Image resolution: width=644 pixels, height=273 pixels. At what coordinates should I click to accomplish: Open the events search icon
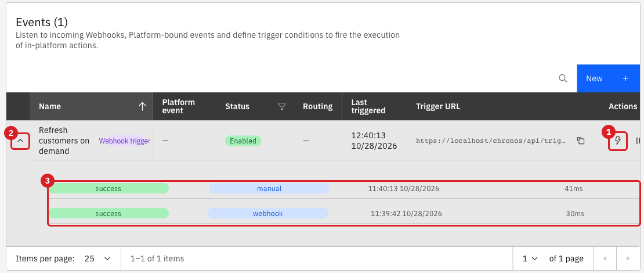click(x=563, y=78)
